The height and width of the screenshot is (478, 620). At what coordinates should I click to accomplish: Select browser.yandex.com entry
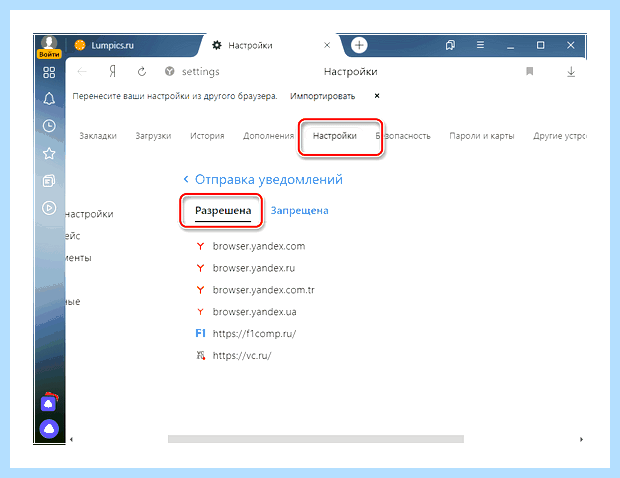[259, 246]
